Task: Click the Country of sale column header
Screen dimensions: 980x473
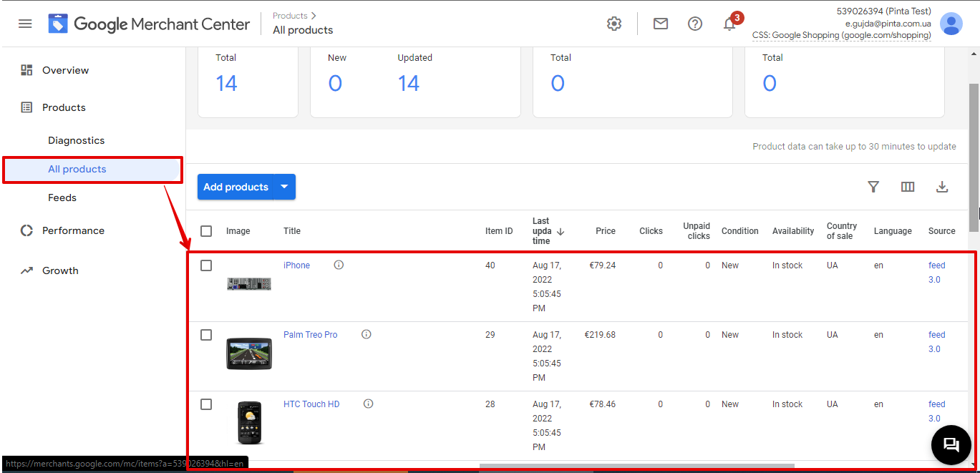Action: pos(842,231)
